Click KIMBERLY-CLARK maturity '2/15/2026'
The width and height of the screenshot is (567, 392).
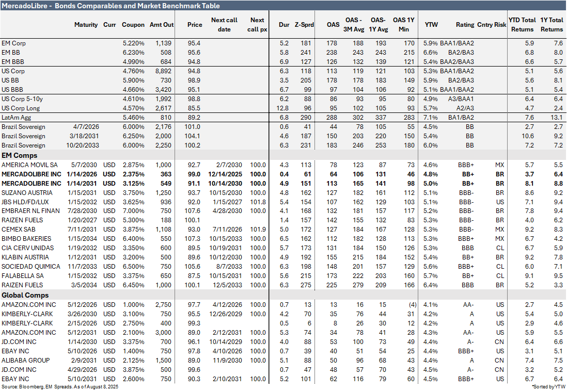coord(82,323)
